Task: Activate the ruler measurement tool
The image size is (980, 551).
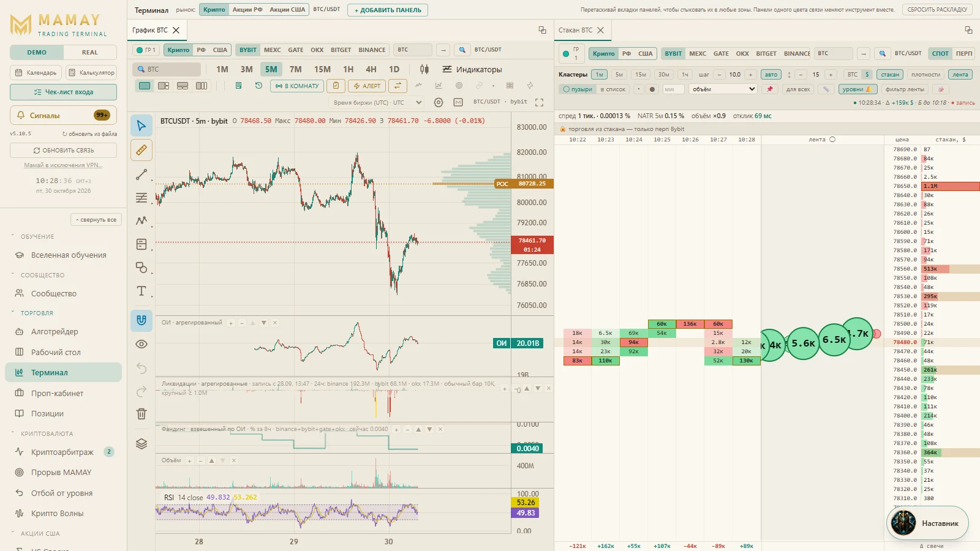Action: pyautogui.click(x=141, y=150)
